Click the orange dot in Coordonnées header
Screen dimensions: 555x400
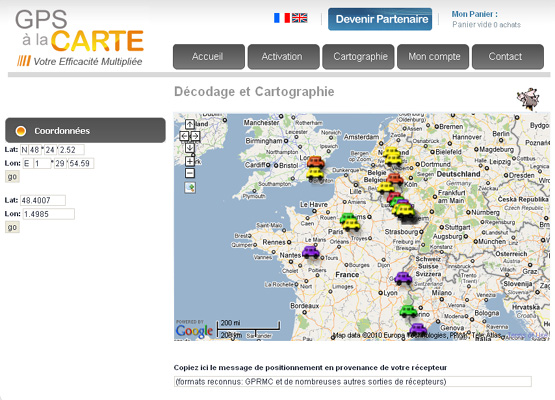click(21, 131)
